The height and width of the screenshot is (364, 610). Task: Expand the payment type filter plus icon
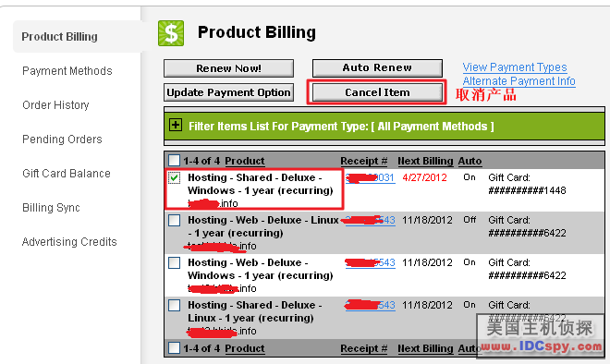click(x=176, y=126)
